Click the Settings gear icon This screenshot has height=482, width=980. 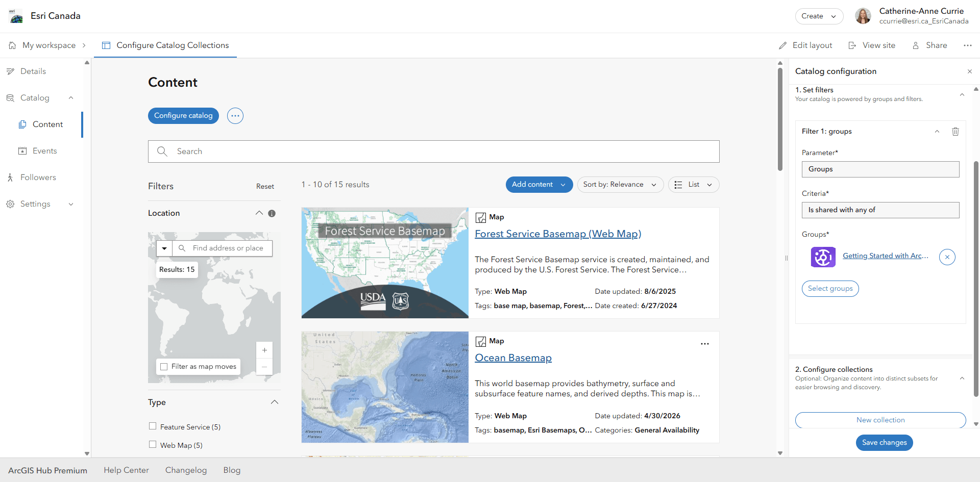click(x=10, y=204)
